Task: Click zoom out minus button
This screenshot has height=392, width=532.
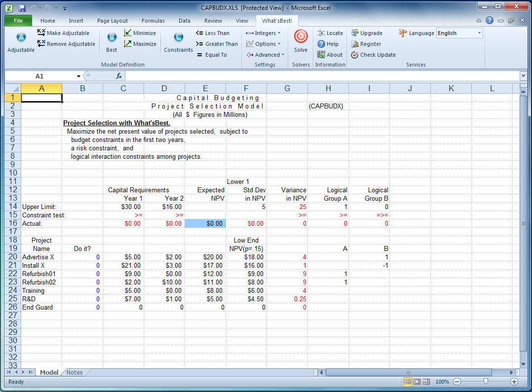Action: [x=457, y=382]
